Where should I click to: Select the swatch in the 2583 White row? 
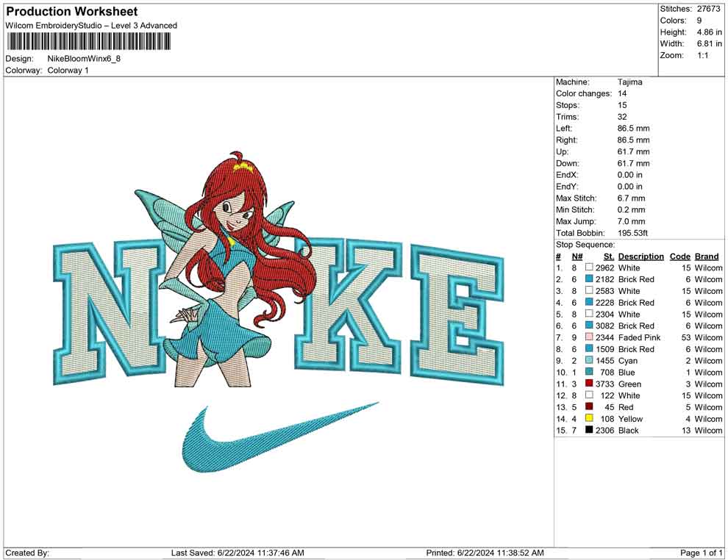(589, 290)
